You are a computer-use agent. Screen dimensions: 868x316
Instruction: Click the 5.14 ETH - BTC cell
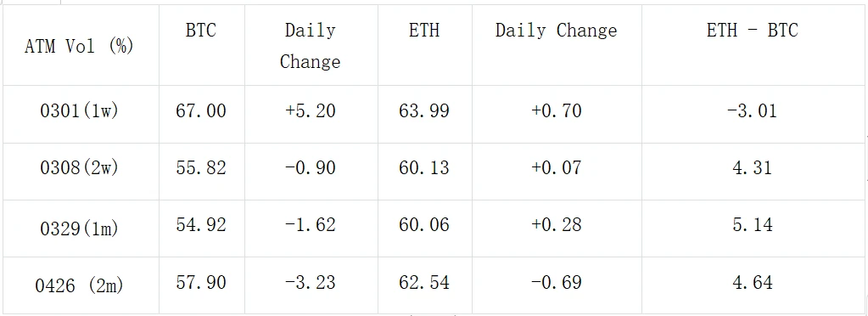coord(753,224)
